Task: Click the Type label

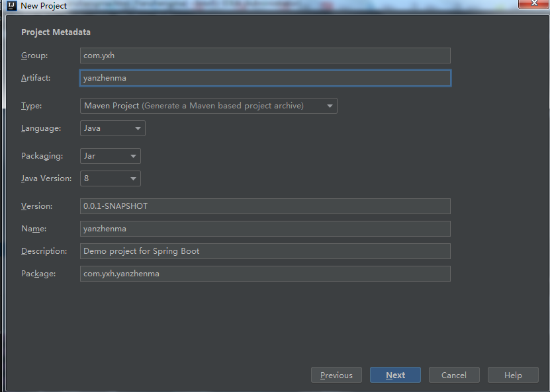Action: (x=32, y=106)
